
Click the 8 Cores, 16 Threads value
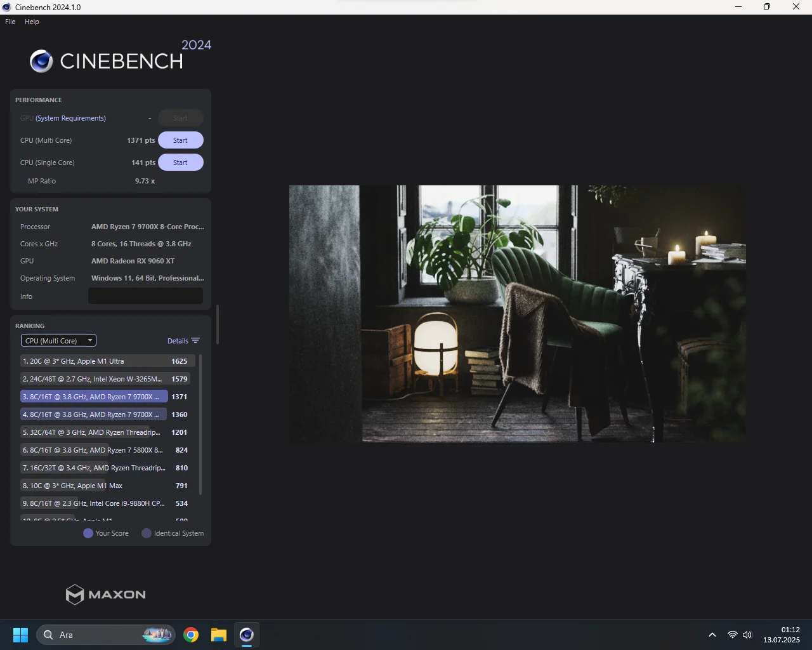coord(141,244)
